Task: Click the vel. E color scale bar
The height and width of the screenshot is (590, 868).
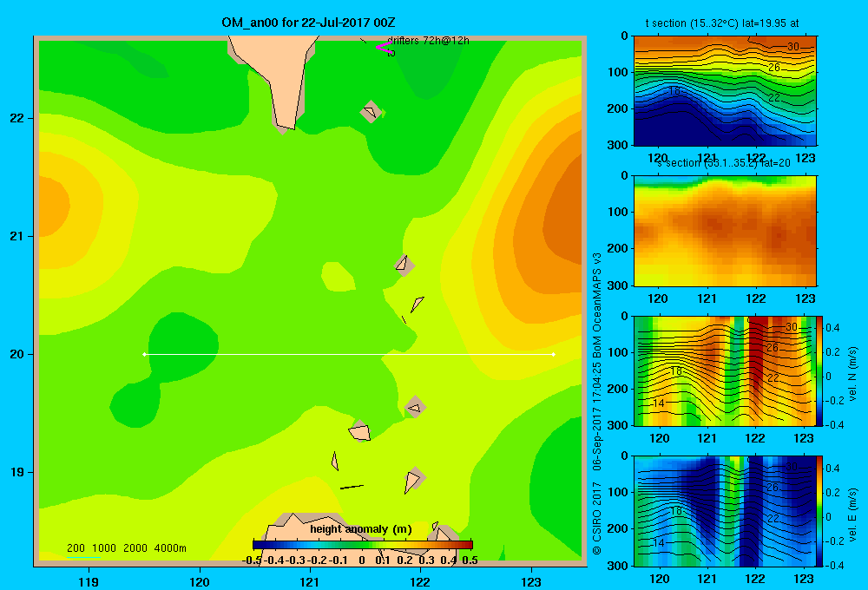Action: [x=820, y=511]
